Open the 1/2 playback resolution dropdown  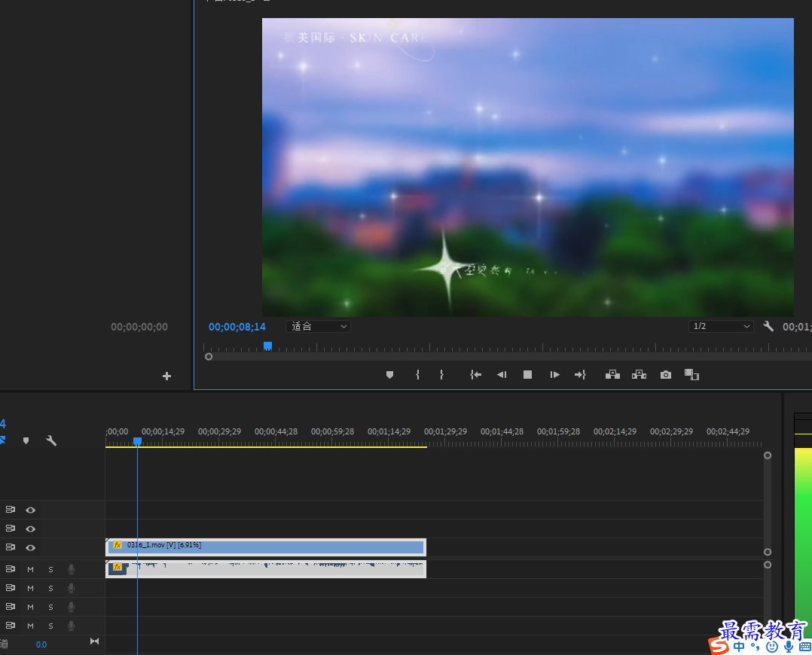click(x=720, y=326)
